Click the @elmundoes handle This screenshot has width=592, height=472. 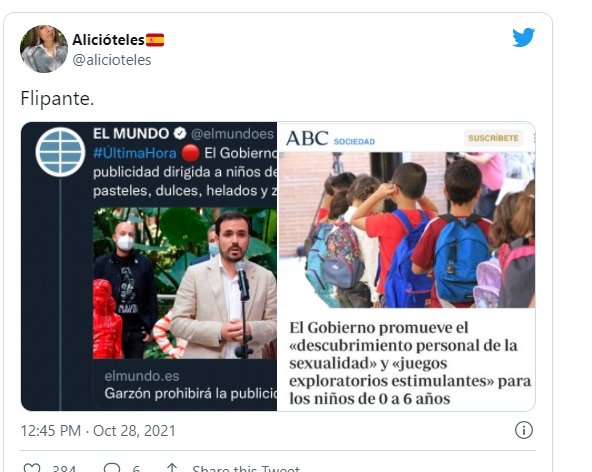tap(232, 134)
